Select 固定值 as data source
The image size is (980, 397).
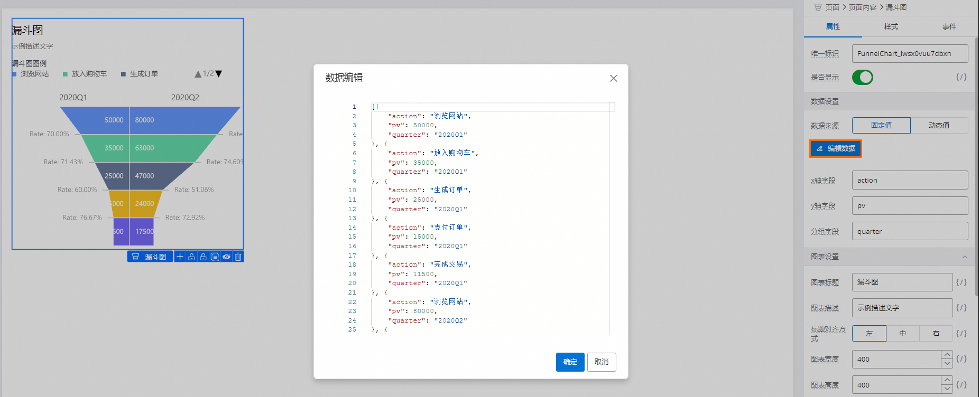coord(881,125)
